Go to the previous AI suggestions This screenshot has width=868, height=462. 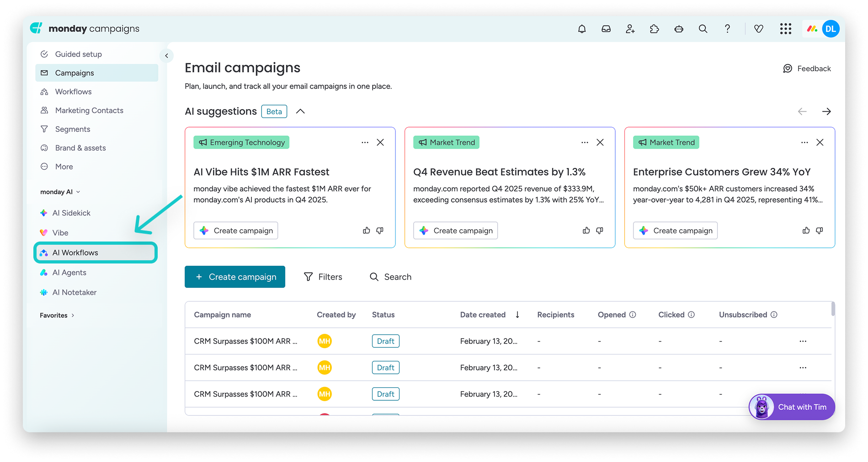pos(802,112)
